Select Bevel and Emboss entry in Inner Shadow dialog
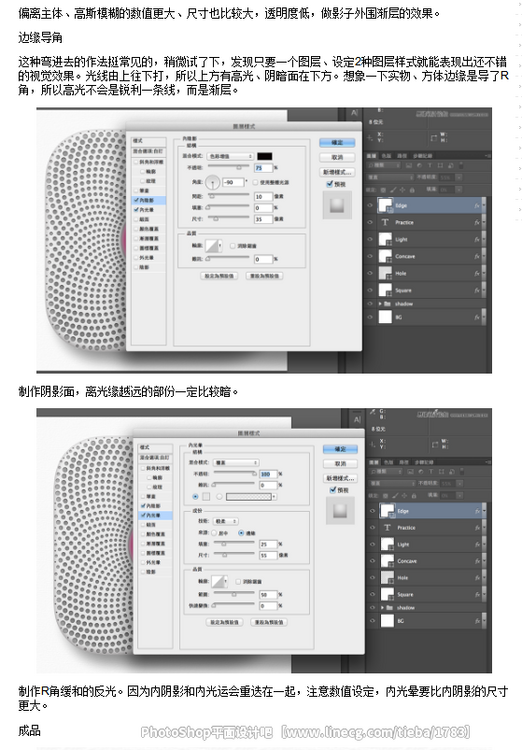Screen dimensions: 522x750 pos(149,162)
